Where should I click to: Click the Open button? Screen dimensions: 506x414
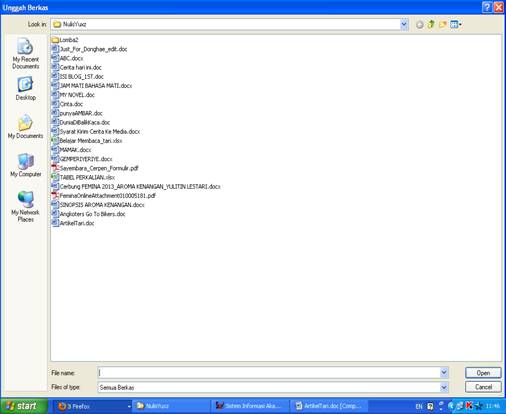click(483, 373)
